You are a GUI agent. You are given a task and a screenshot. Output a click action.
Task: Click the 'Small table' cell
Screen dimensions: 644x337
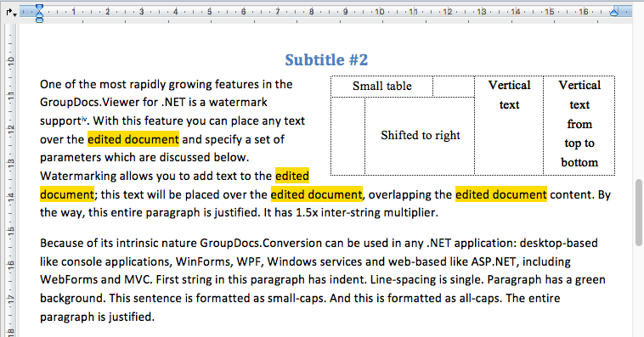tap(382, 87)
